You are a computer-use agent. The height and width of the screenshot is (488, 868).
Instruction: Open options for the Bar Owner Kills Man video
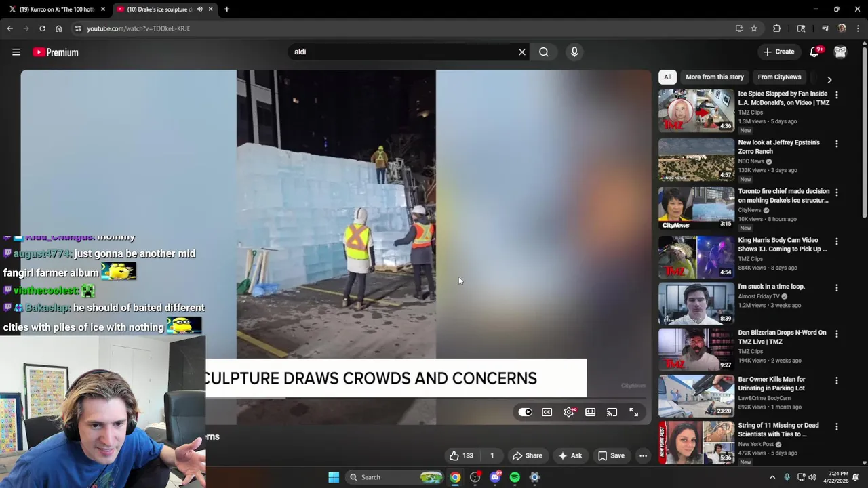pyautogui.click(x=837, y=380)
